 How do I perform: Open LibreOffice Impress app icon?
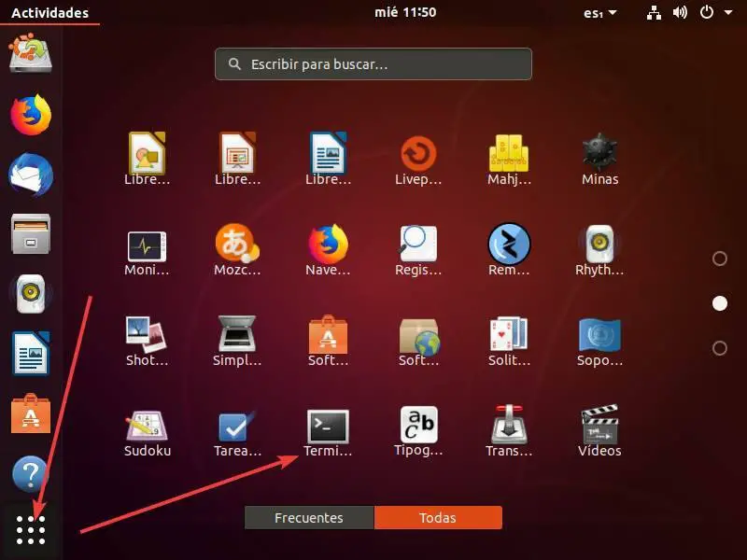pyautogui.click(x=237, y=153)
